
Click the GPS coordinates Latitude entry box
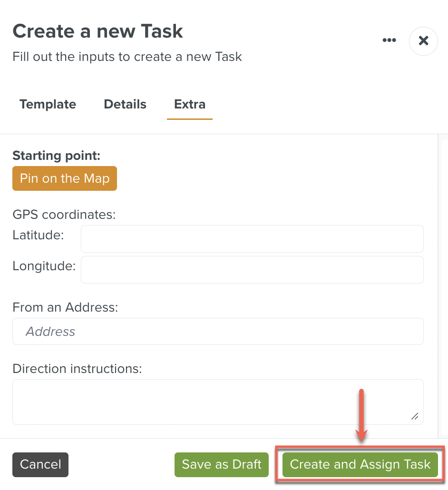(252, 238)
